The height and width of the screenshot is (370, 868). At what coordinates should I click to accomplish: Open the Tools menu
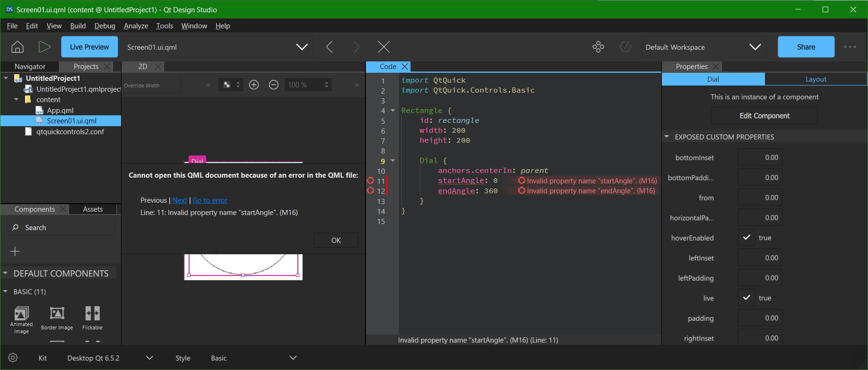(x=165, y=26)
